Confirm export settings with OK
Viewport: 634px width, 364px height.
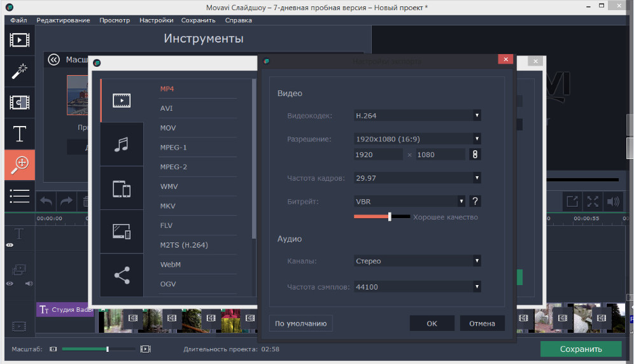(432, 323)
